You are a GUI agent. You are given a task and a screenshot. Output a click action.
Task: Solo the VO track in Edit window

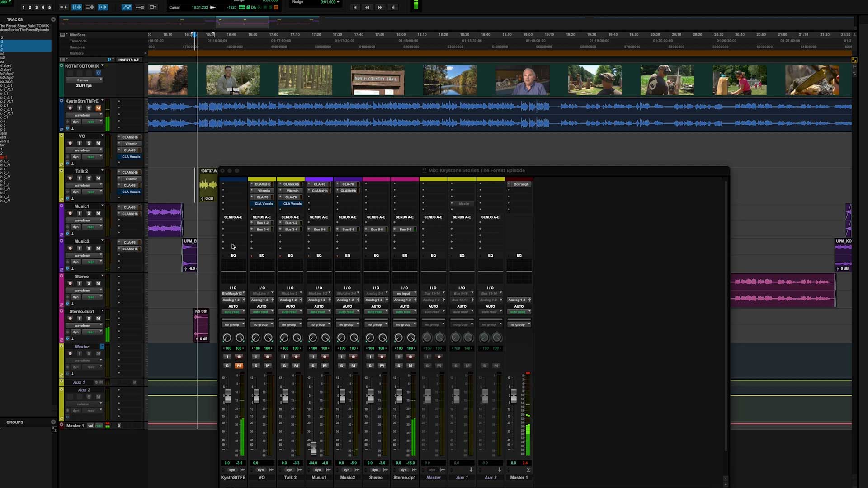(x=89, y=143)
